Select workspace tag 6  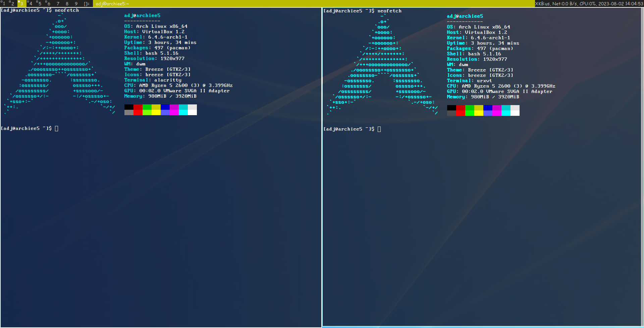[x=48, y=4]
